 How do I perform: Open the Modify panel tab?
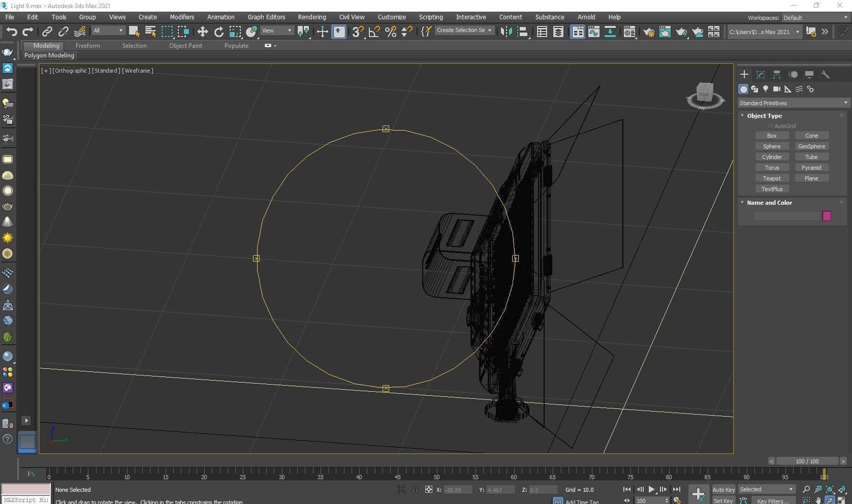(761, 74)
